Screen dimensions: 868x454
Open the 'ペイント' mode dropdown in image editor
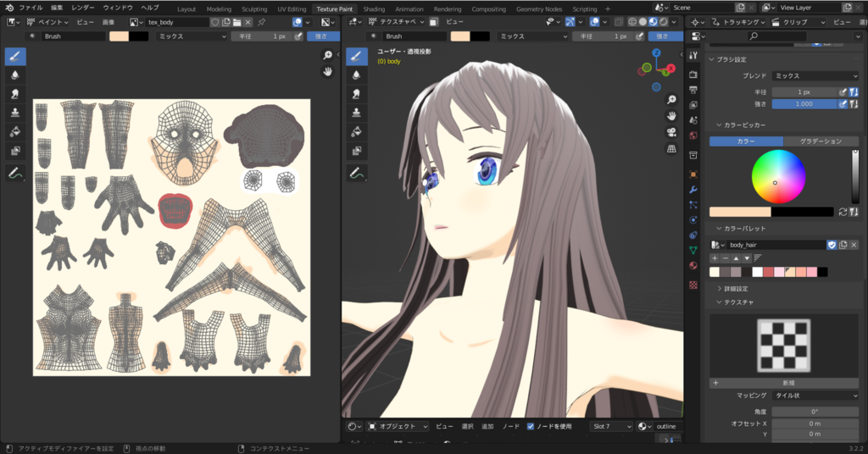point(47,22)
